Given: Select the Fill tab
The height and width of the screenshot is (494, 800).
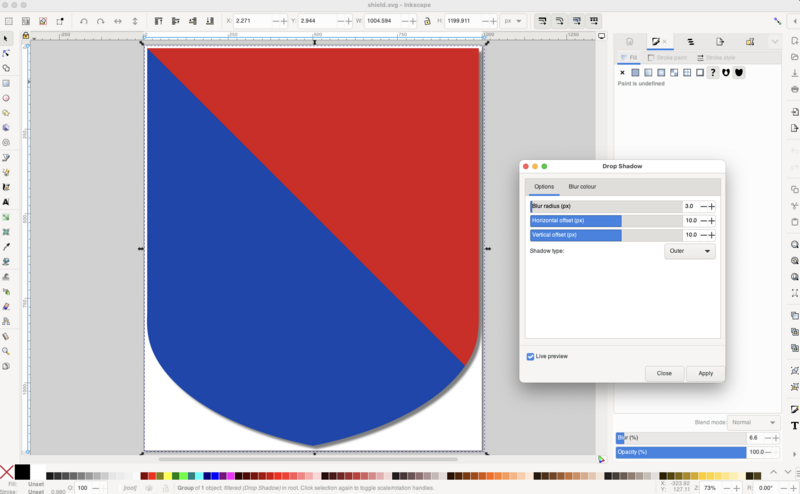Looking at the screenshot, I should 629,58.
